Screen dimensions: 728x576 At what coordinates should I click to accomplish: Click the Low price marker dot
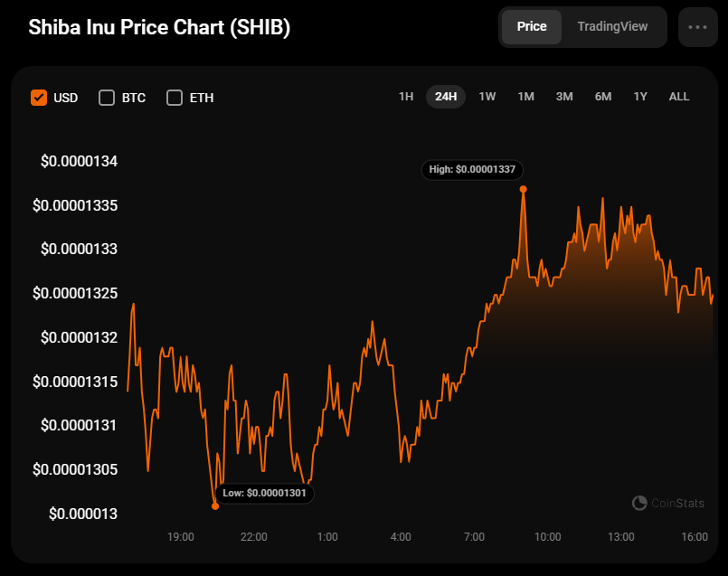(x=215, y=505)
